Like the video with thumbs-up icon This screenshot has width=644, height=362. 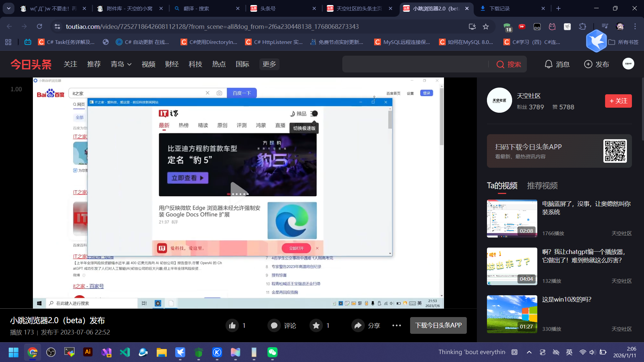click(232, 325)
